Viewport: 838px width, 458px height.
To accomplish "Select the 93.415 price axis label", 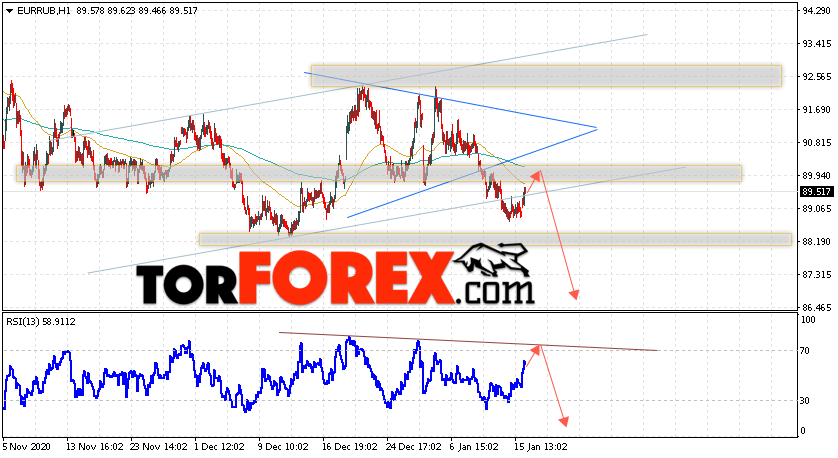I will point(817,43).
